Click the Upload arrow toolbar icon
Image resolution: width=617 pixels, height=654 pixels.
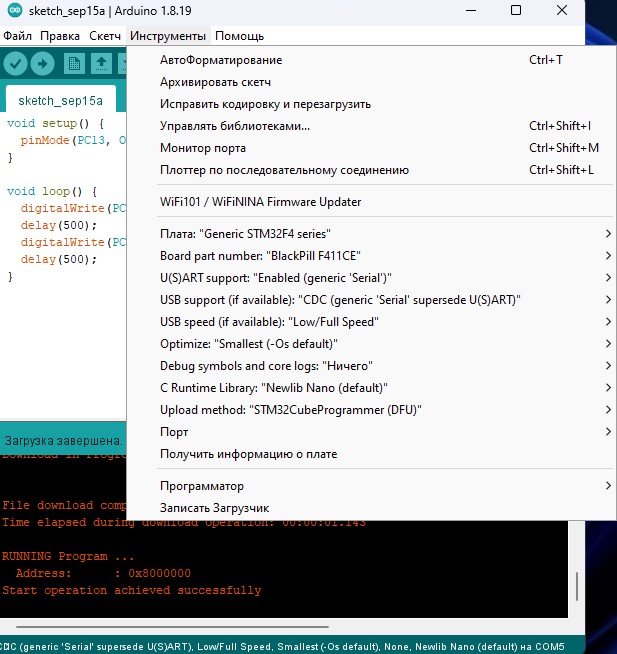click(x=43, y=64)
